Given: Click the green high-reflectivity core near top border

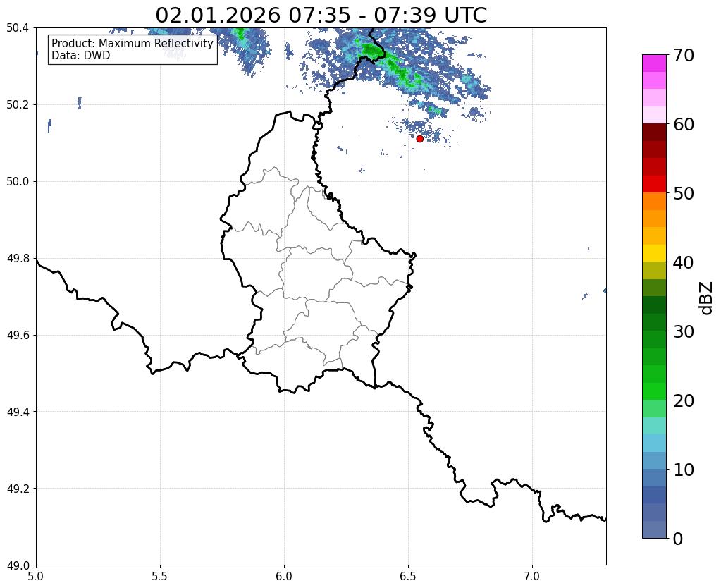Looking at the screenshot, I should click(x=371, y=49).
